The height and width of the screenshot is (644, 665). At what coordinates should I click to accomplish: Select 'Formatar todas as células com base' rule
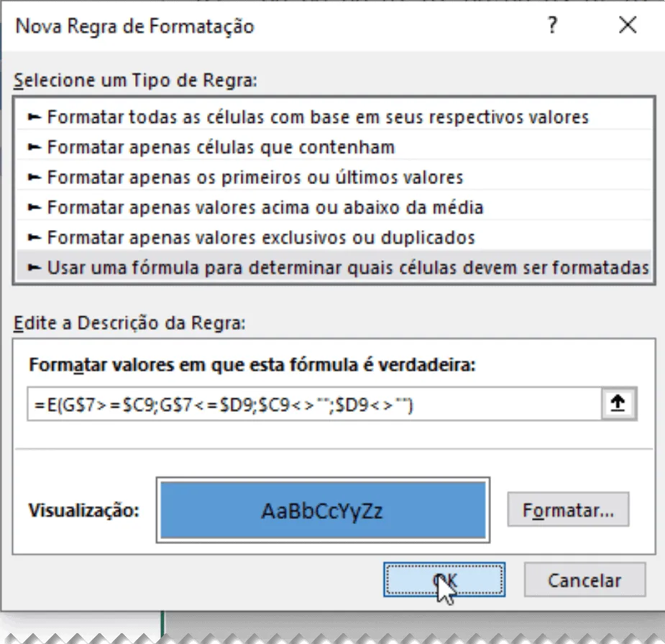[334, 116]
